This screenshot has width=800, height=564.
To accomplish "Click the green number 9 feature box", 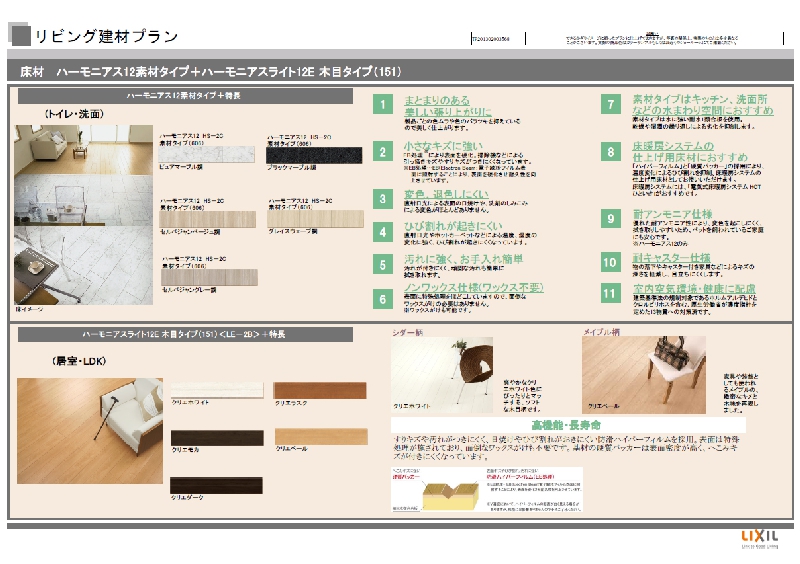I will point(611,218).
